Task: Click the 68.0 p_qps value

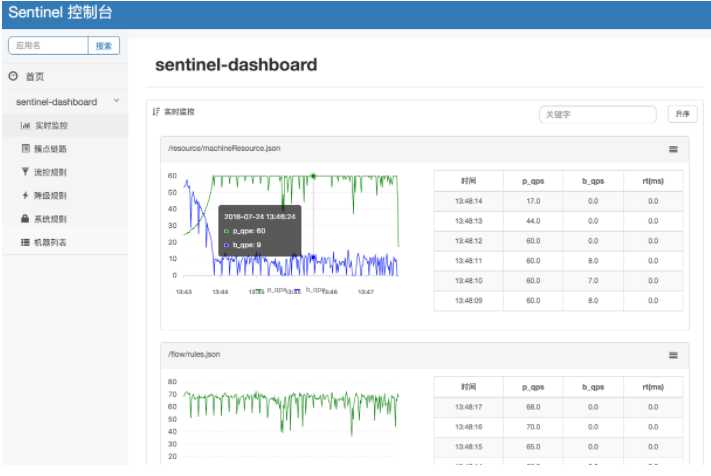Action: click(x=533, y=407)
